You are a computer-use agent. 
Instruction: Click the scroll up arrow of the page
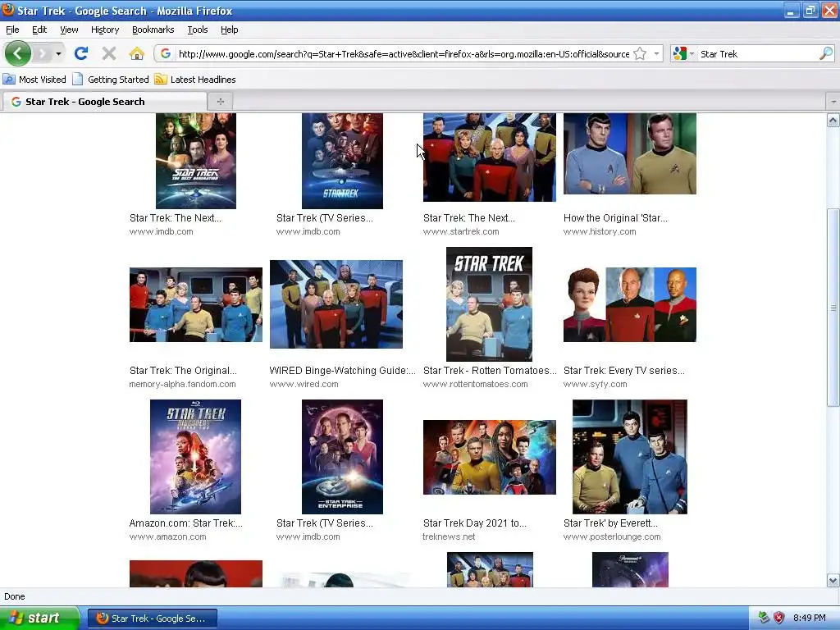833,121
